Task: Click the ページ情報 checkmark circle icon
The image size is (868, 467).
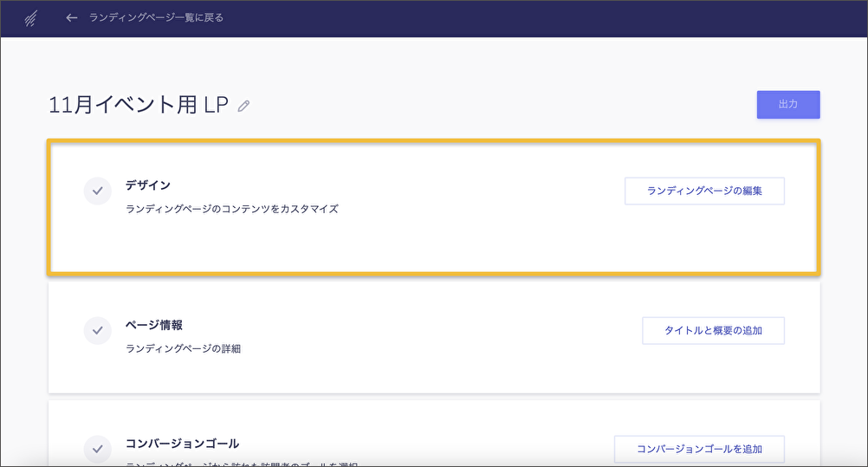Action: point(98,330)
